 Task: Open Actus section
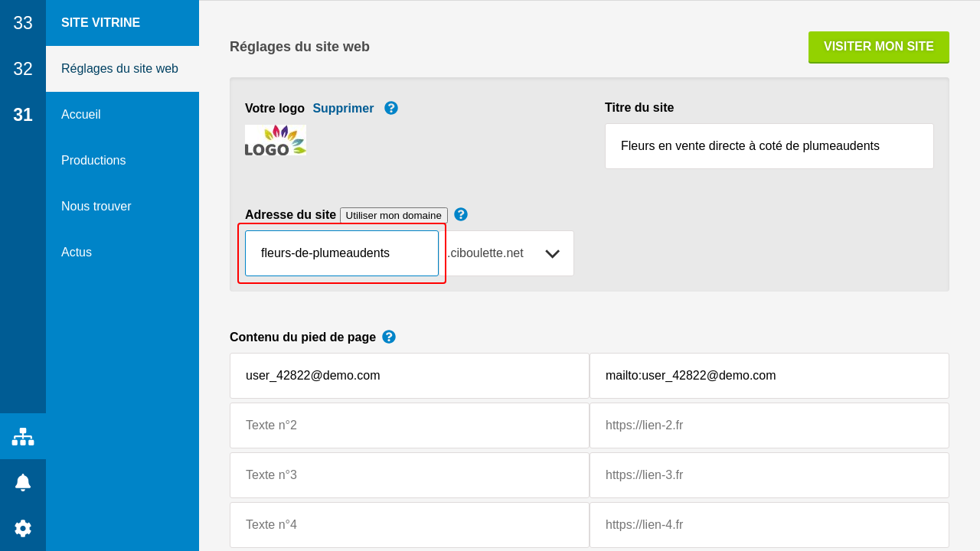click(x=77, y=253)
